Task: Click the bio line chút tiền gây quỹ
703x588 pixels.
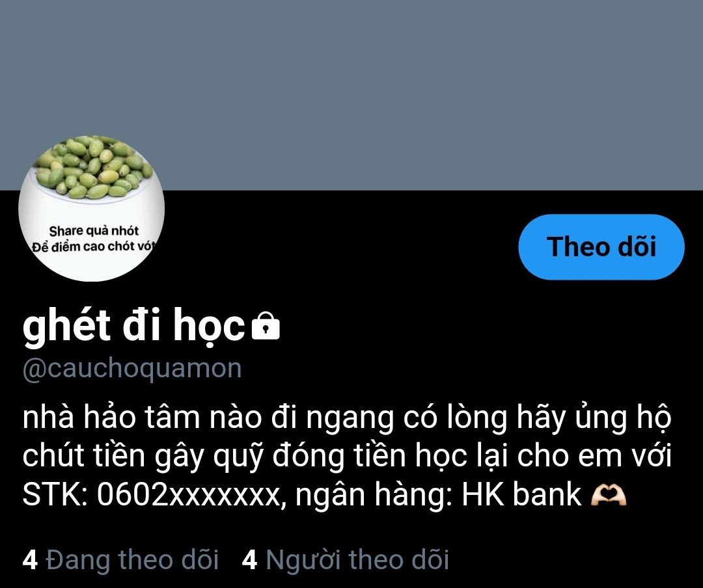Action: click(x=347, y=457)
